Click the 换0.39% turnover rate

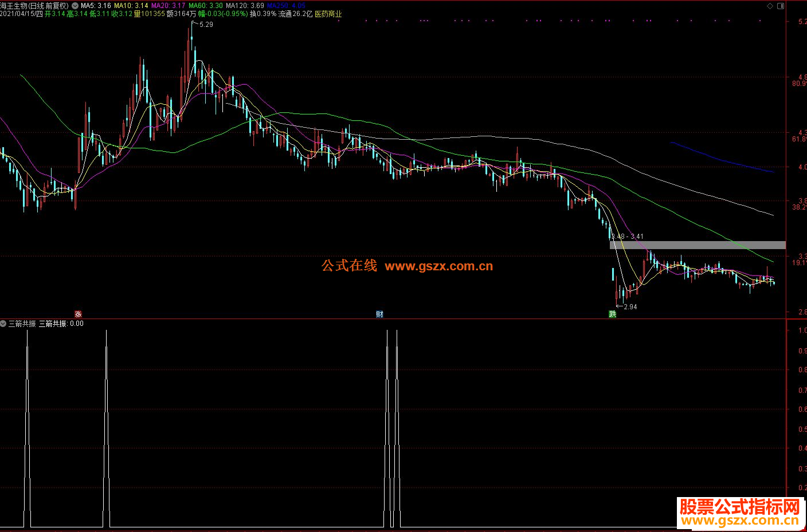point(263,14)
